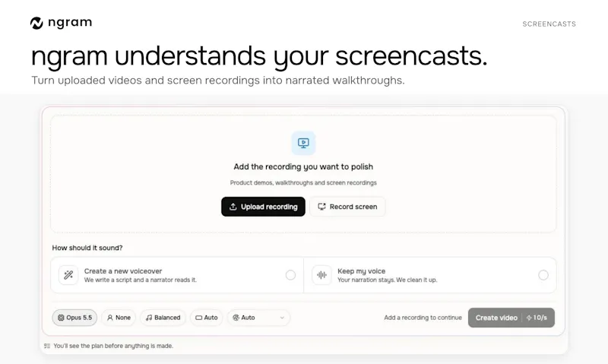The image size is (608, 364).
Task: Open the Auto aspect ratio pill
Action: (206, 318)
